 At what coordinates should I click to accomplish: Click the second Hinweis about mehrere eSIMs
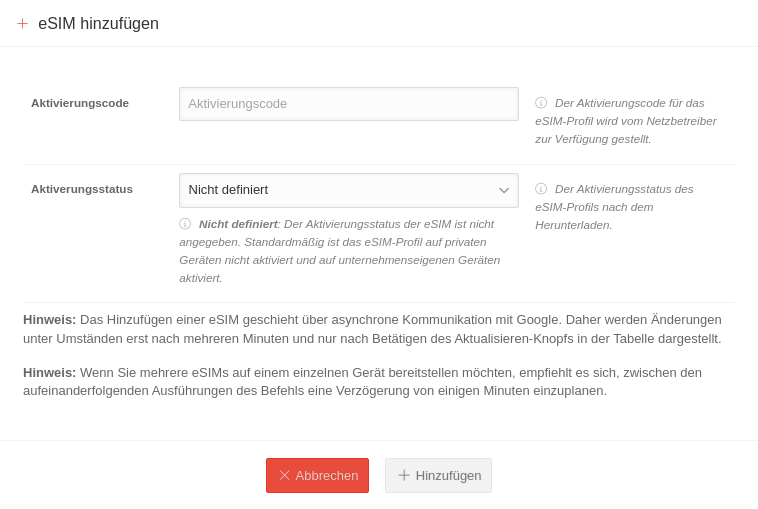point(362,381)
